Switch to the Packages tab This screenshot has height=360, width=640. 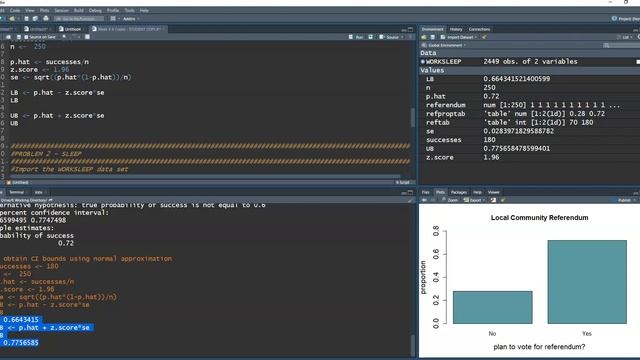459,192
